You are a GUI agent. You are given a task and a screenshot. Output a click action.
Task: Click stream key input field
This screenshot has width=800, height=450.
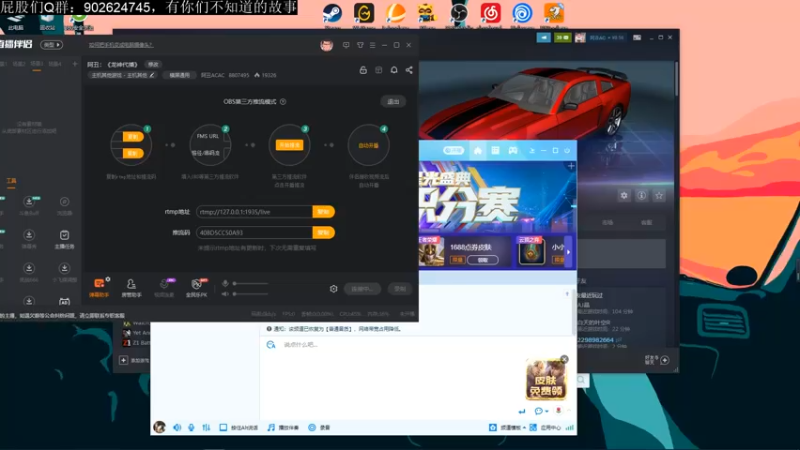pyautogui.click(x=255, y=233)
